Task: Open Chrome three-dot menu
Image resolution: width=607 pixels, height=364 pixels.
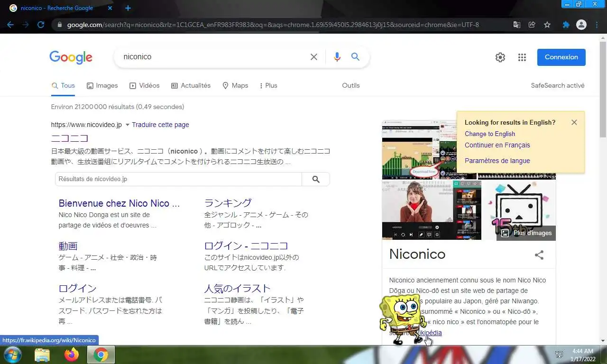Action: 596,25
